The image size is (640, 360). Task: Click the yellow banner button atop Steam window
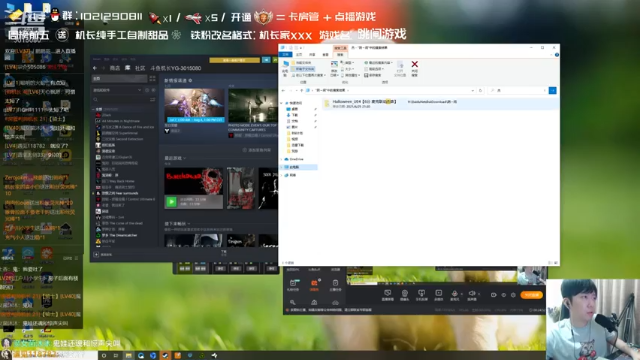click(234, 60)
